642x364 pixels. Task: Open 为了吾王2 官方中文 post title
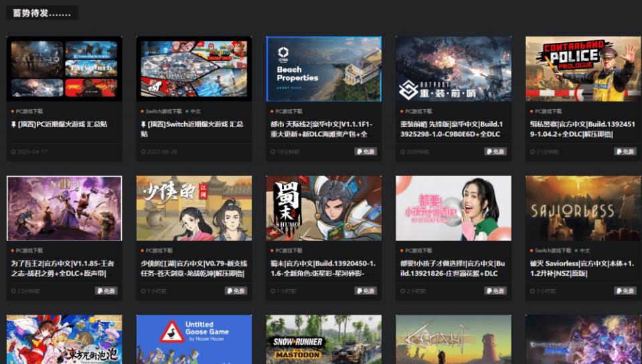pyautogui.click(x=63, y=268)
